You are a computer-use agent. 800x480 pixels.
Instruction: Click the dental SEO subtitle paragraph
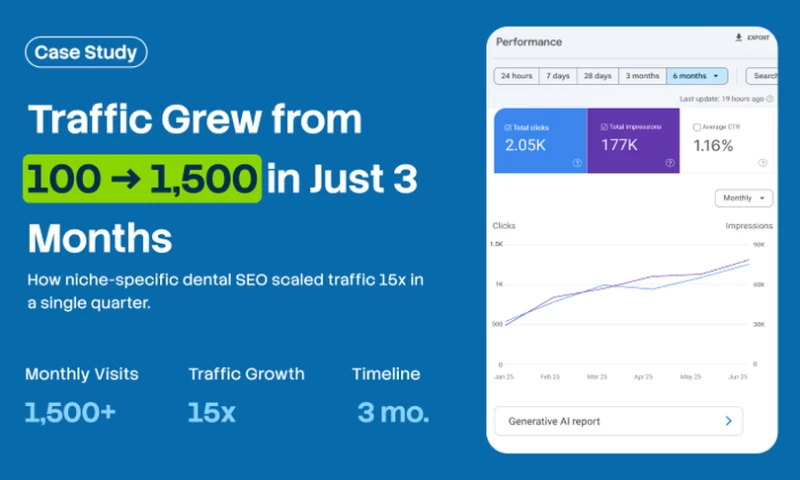click(226, 291)
